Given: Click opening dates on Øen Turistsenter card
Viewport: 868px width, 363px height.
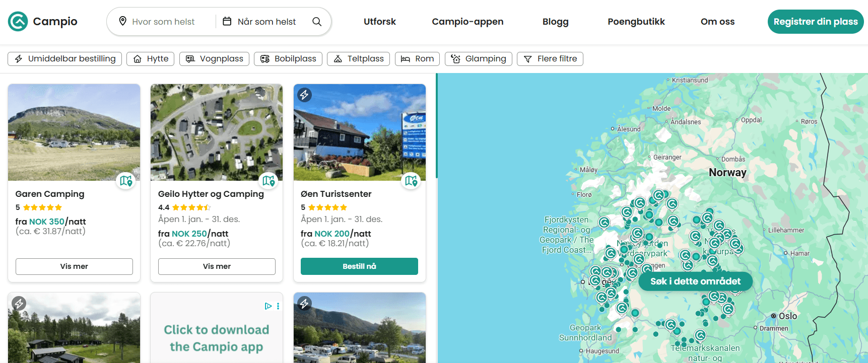Looking at the screenshot, I should click(342, 219).
